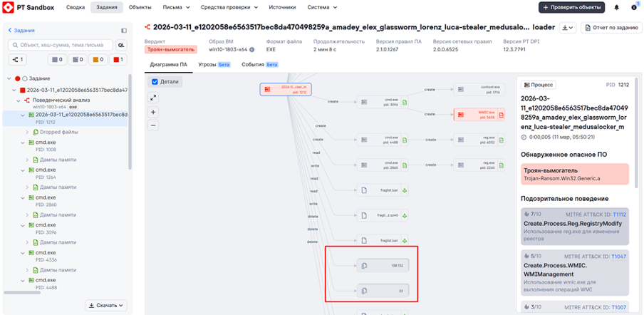Image resolution: width=644 pixels, height=315 pixels.
Task: Click the QL query button
Action: click(x=122, y=45)
